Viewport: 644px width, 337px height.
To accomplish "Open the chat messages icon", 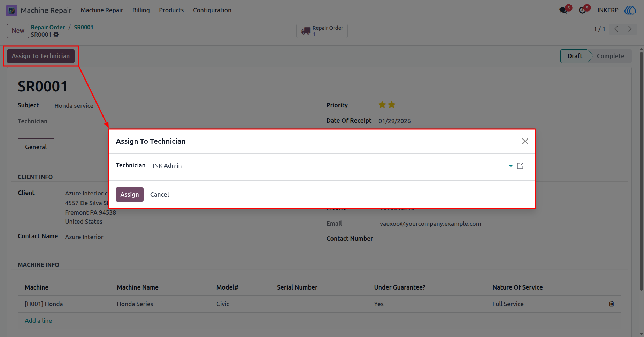I will 563,10.
